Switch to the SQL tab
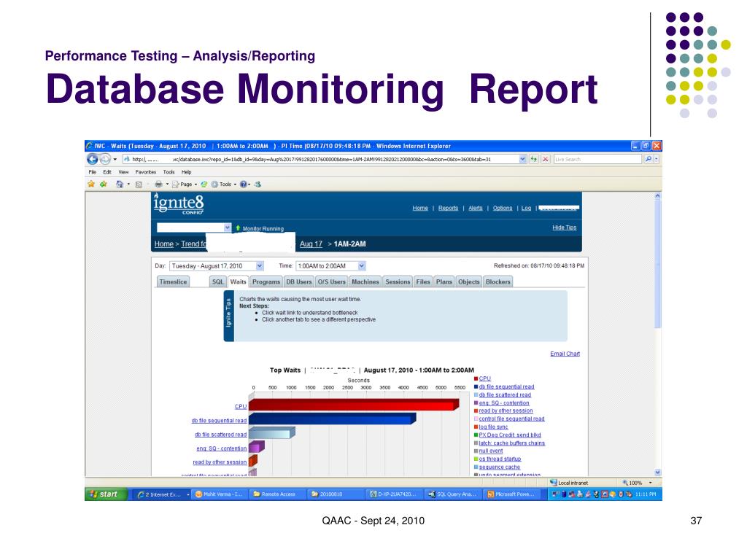This screenshot has height=560, width=747. click(x=217, y=282)
